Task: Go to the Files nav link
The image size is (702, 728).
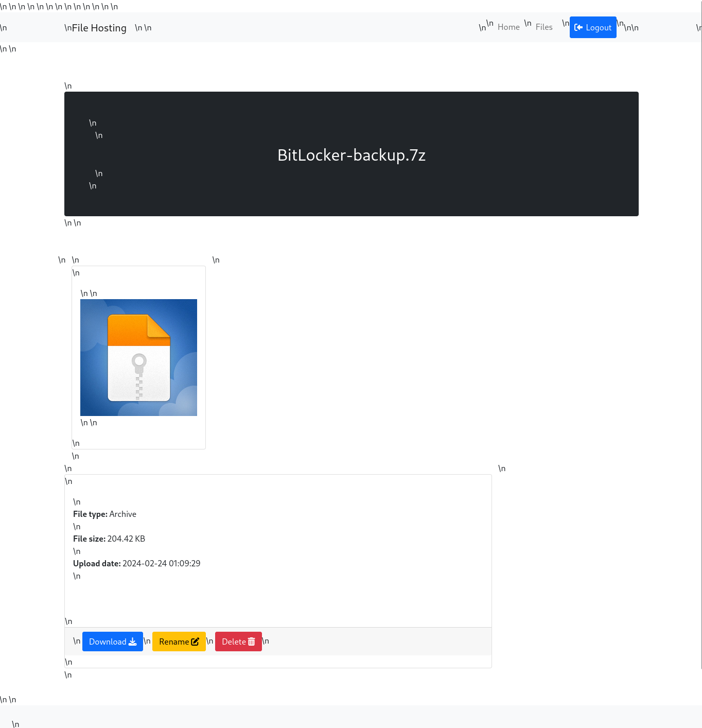Action: [x=544, y=27]
